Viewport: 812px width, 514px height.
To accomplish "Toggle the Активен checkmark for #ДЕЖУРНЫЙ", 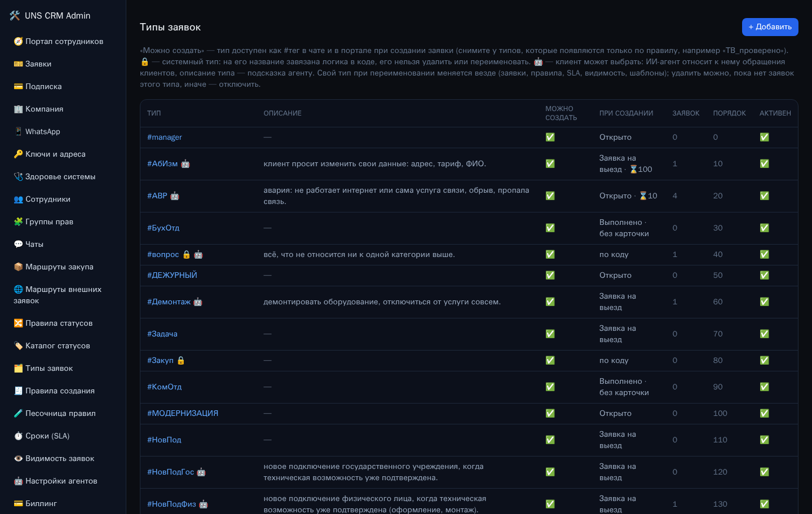I will coord(764,275).
